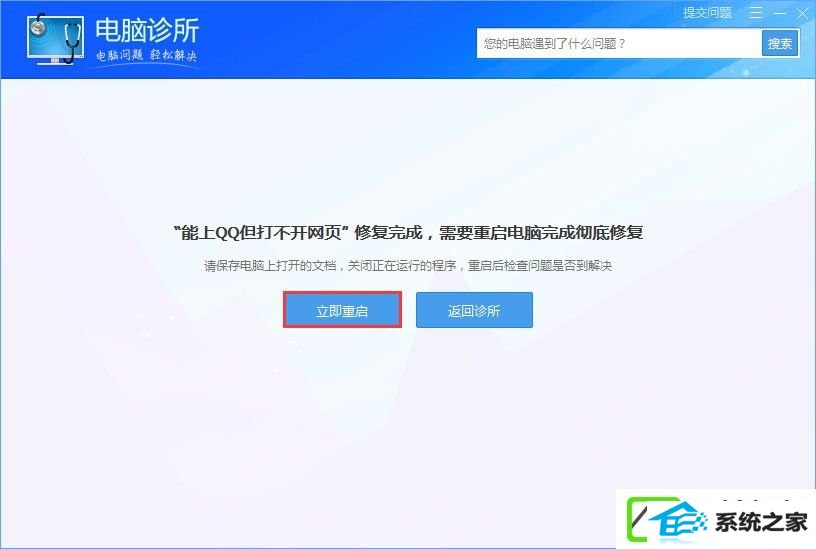Screen dimensions: 816x549
Task: Click the 立即重启 restart button
Action: tap(342, 310)
